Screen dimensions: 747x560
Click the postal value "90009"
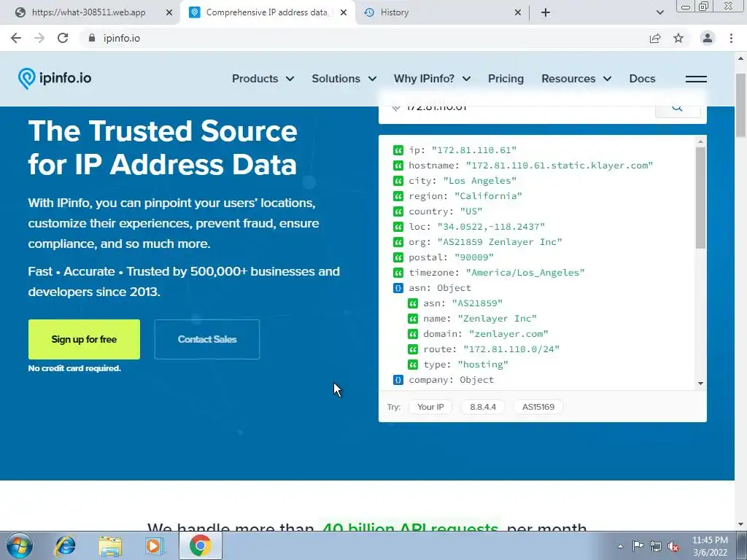(474, 257)
